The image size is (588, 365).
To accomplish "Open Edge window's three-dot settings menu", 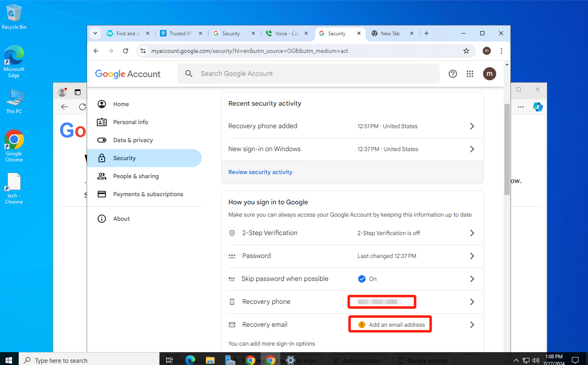I will 521,107.
